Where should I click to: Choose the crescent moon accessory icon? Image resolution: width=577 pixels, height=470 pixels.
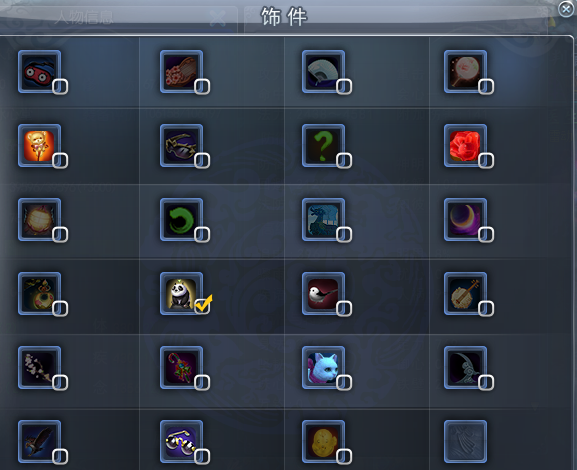click(x=466, y=220)
